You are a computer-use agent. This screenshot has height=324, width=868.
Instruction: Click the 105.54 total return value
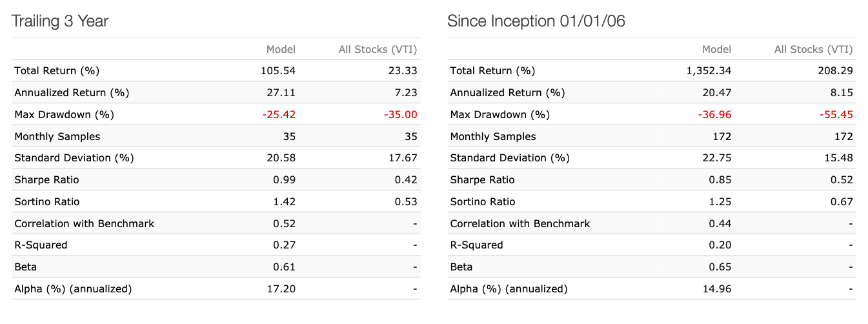(280, 71)
